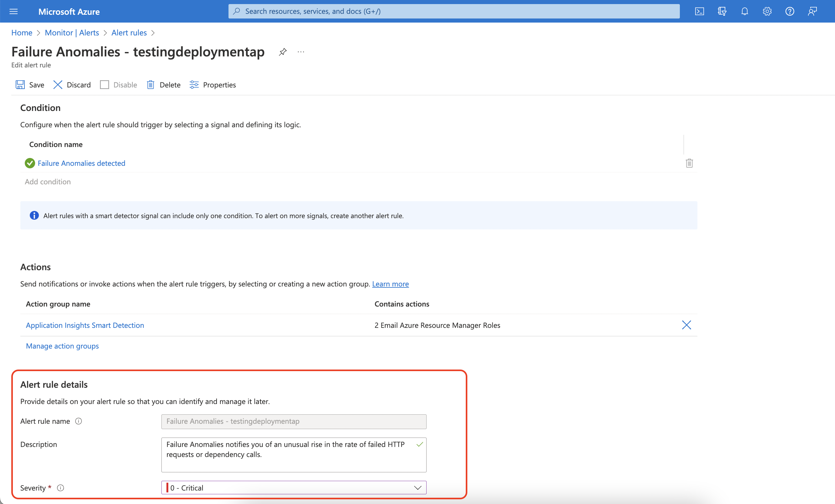The width and height of the screenshot is (835, 504).
Task: Open the Directories and subscriptions filter icon
Action: click(722, 12)
